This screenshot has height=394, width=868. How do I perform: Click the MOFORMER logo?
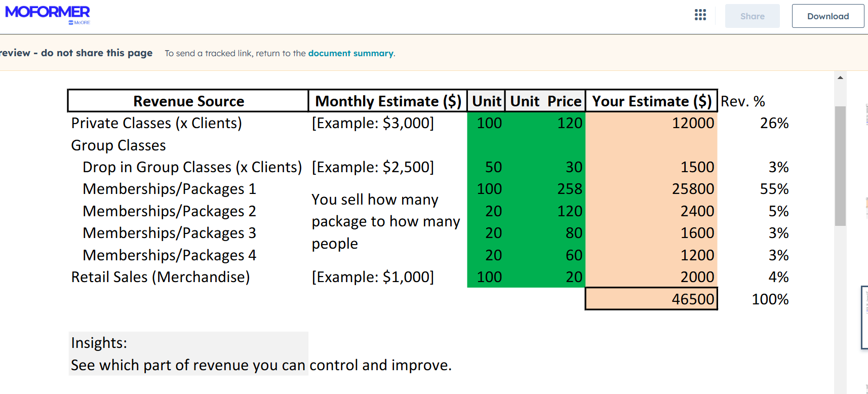coord(48,13)
